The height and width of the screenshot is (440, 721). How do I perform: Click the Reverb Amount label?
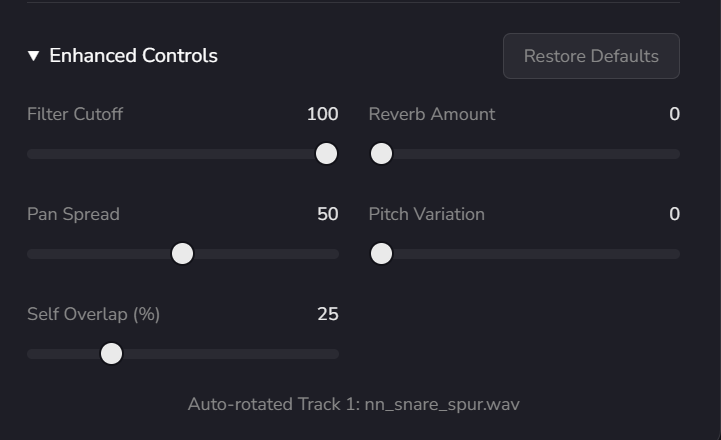[x=432, y=114]
